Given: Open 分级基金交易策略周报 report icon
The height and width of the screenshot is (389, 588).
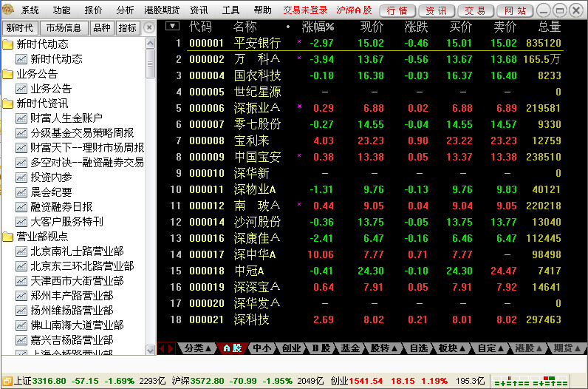Looking at the screenshot, I should (21, 133).
